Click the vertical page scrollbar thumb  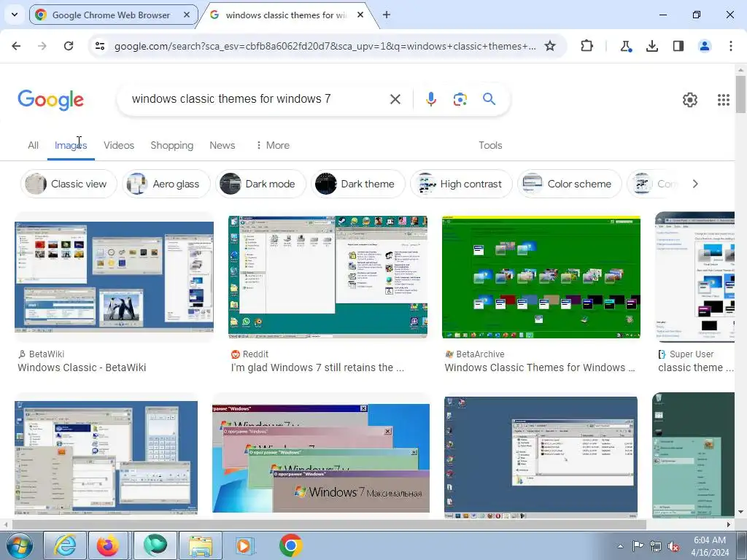coord(741,94)
